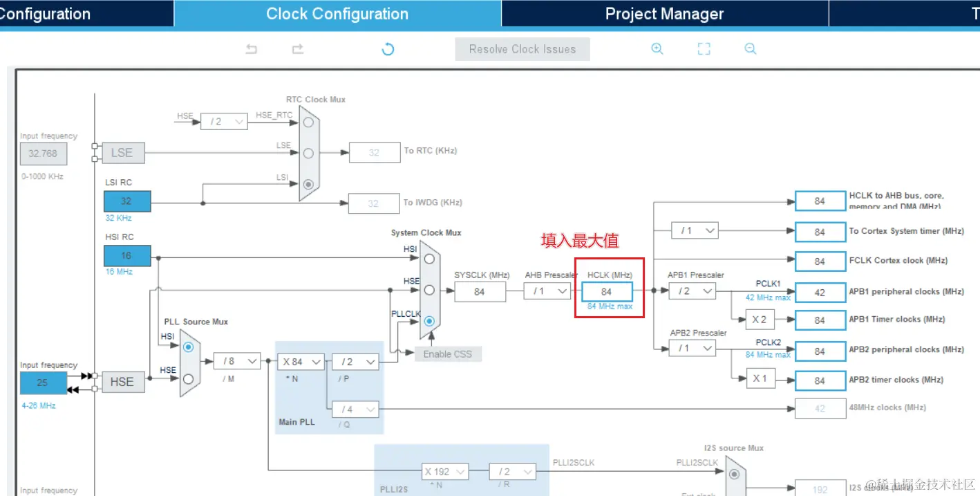Screen dimensions: 980x496
Task: Open the X 84 PLL N multiplier dropdown
Action: coord(301,361)
